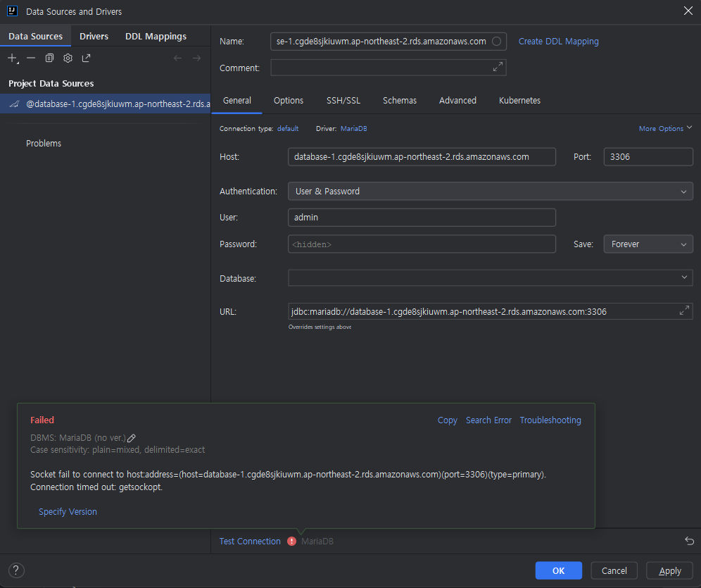The image size is (701, 588).
Task: Click 'Overrides settings above' hint text
Action: coord(320,327)
